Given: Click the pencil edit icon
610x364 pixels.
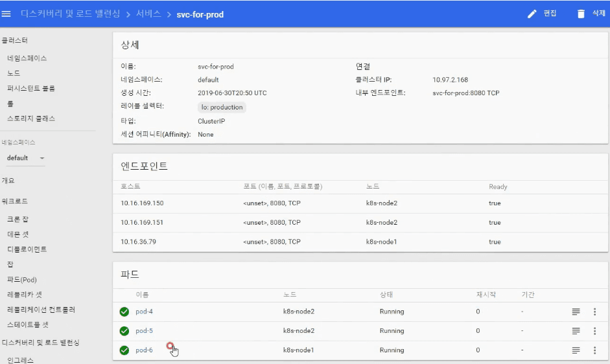Looking at the screenshot, I should (x=532, y=14).
